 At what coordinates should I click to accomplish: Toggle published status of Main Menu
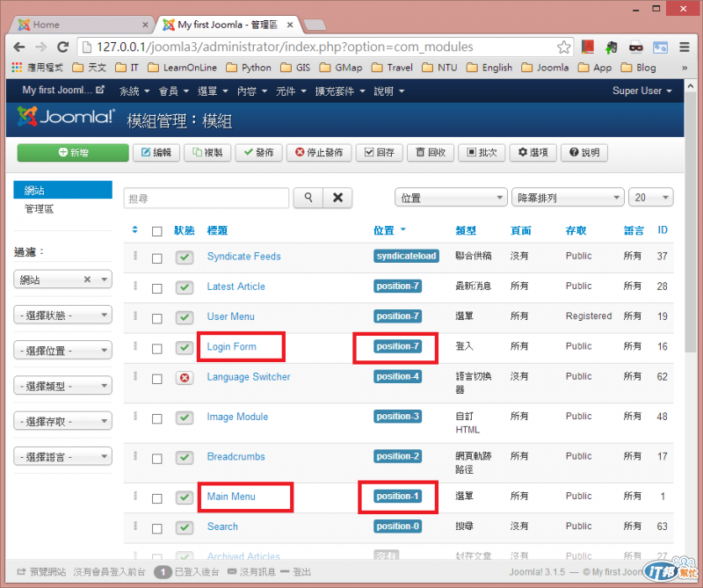pos(185,497)
